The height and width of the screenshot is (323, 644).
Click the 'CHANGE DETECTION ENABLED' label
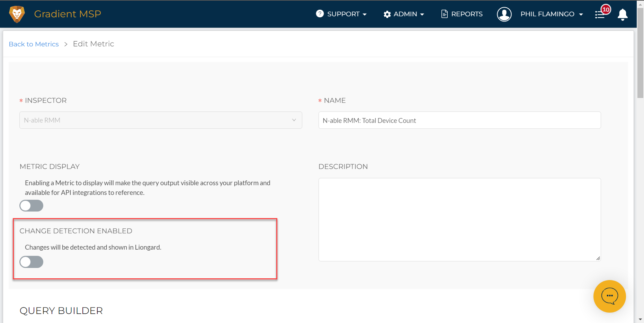76,231
